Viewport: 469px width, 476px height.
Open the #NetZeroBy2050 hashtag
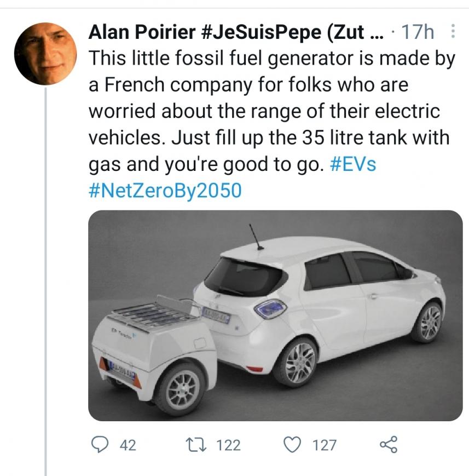[165, 191]
